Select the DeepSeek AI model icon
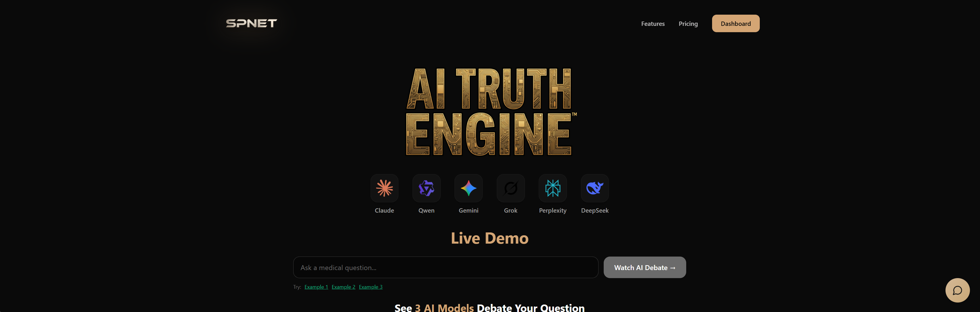 click(x=594, y=188)
